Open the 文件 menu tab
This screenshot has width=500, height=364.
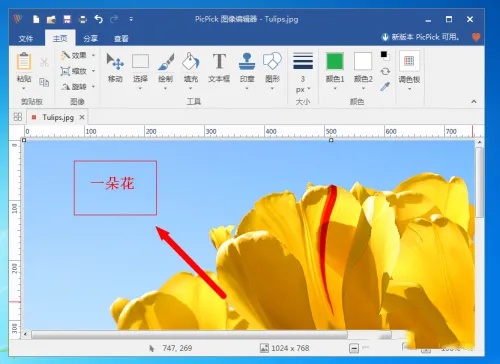[26, 39]
